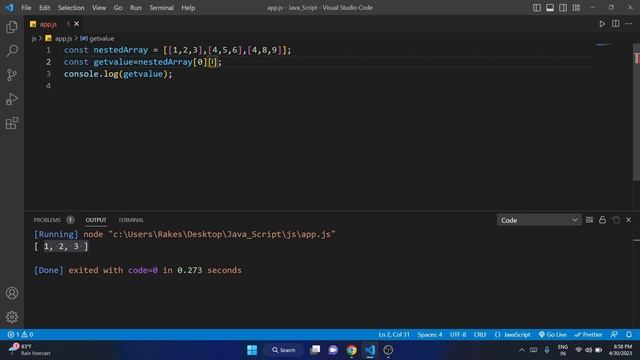Open the Go menu
Screen dimensions: 640x360
(x=118, y=8)
